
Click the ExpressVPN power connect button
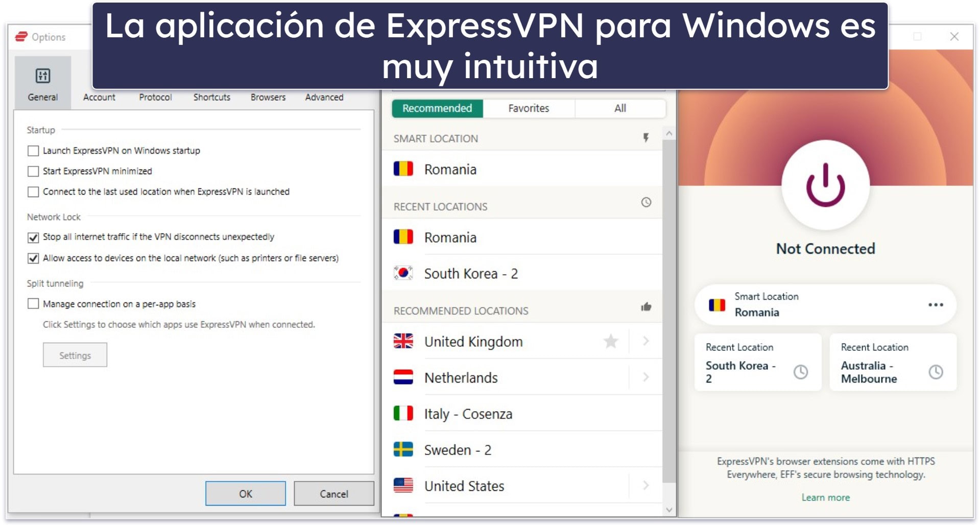(825, 185)
